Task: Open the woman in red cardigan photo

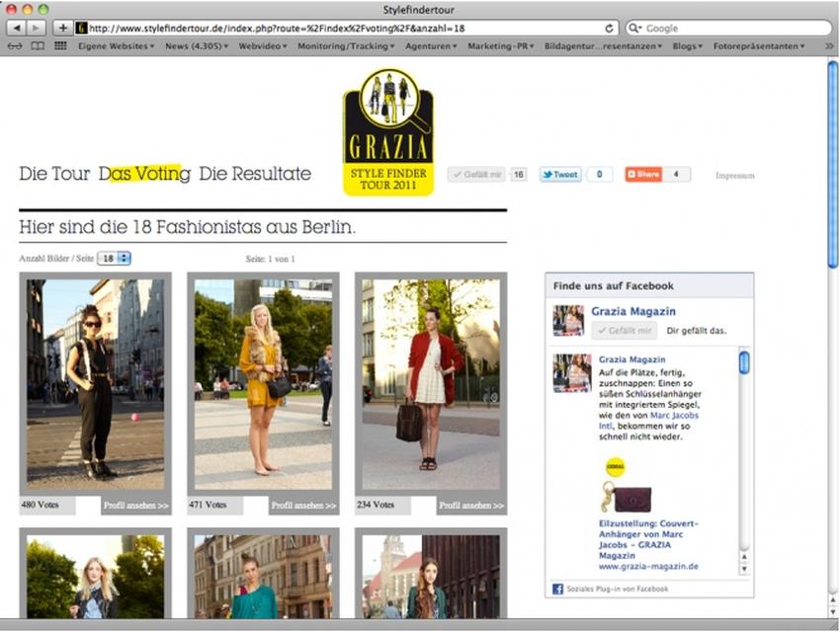Action: click(431, 384)
